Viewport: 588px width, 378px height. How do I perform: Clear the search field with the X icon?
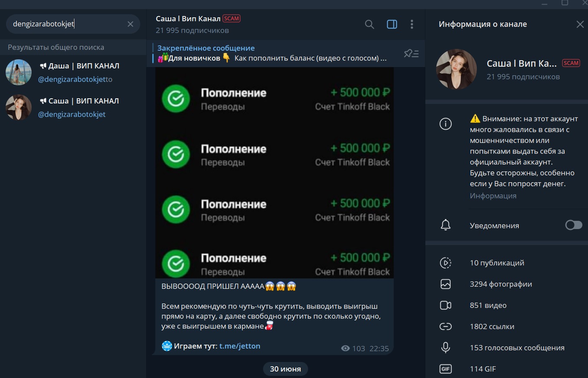(x=130, y=24)
